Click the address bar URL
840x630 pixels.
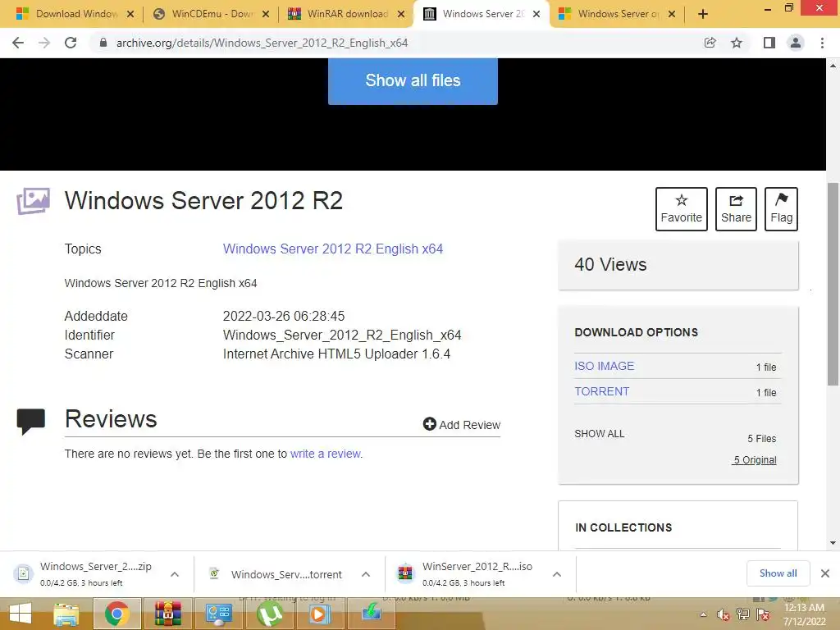[x=262, y=43]
